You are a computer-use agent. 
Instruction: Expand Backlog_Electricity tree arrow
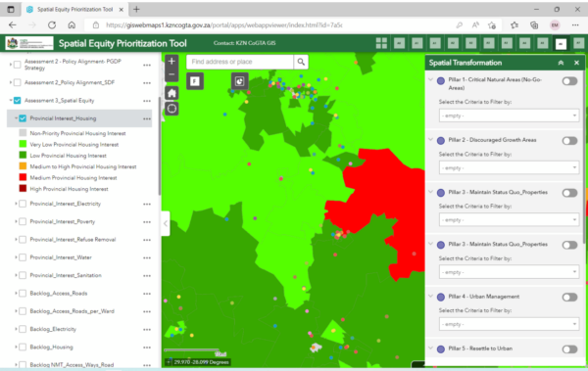click(16, 329)
